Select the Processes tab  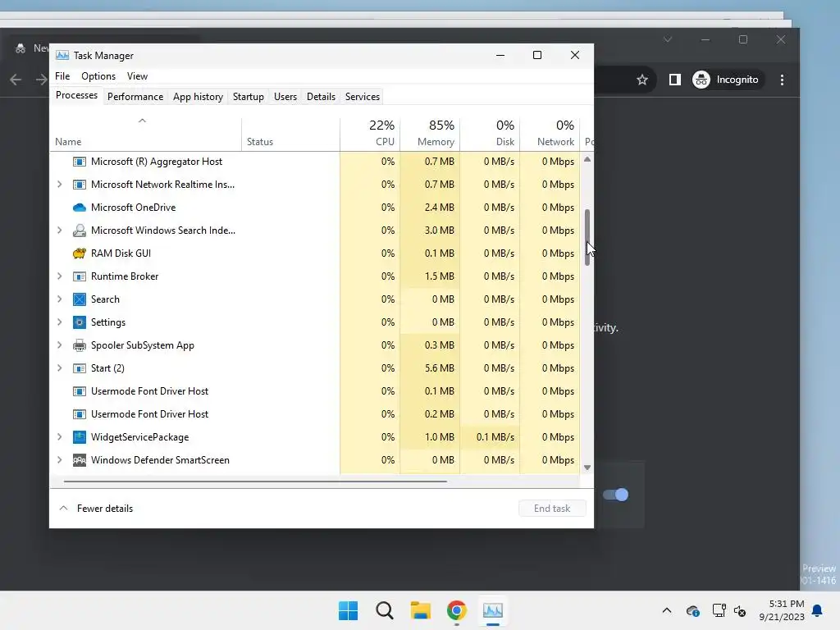pyautogui.click(x=76, y=95)
